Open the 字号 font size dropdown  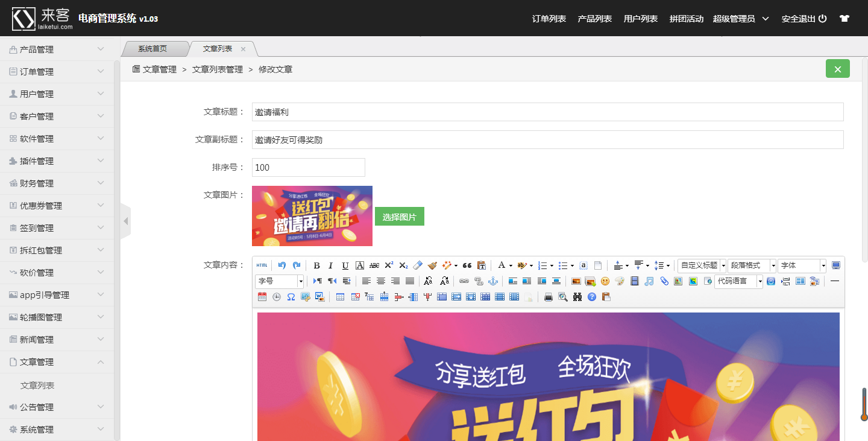pos(279,281)
